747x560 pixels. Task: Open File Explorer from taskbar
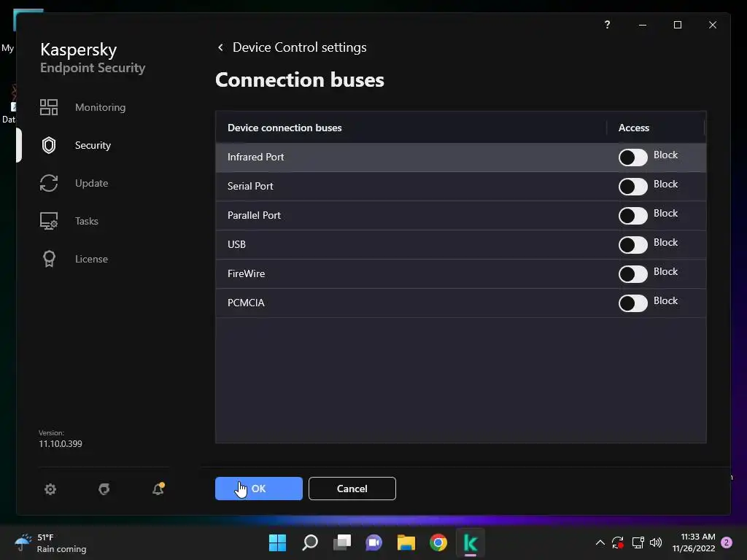pos(406,542)
